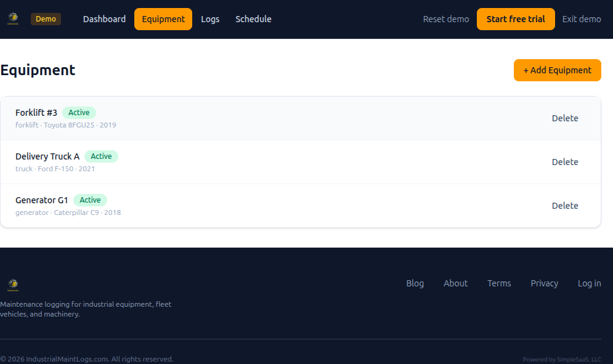Image resolution: width=613 pixels, height=364 pixels.
Task: Select the Generator G1 equipment row
Action: click(246, 205)
